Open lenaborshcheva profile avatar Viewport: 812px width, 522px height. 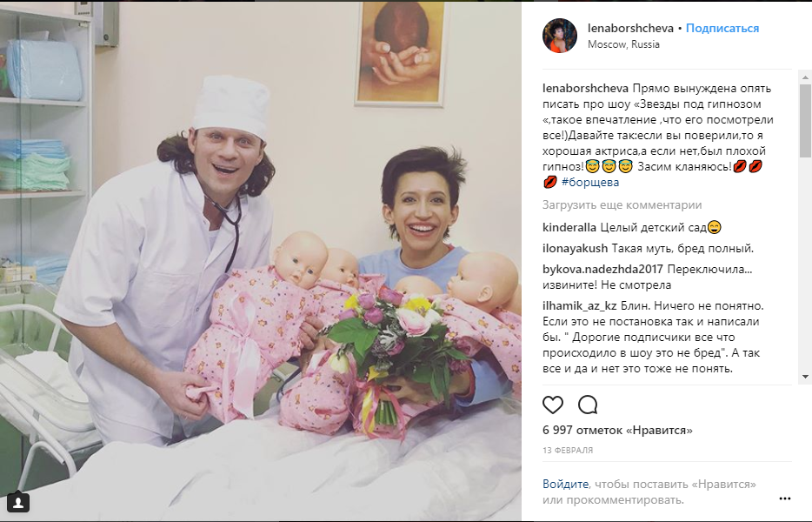point(560,36)
